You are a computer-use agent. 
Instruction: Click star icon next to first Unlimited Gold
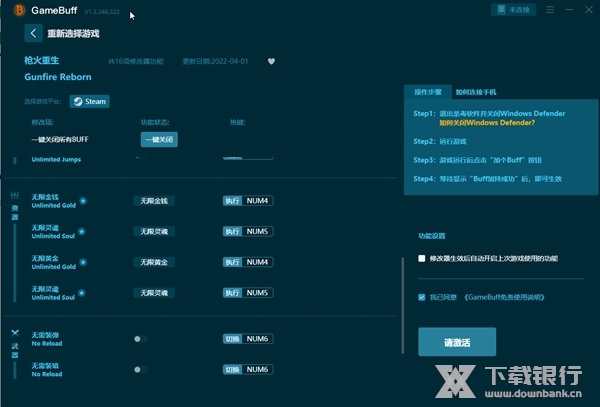tap(83, 201)
